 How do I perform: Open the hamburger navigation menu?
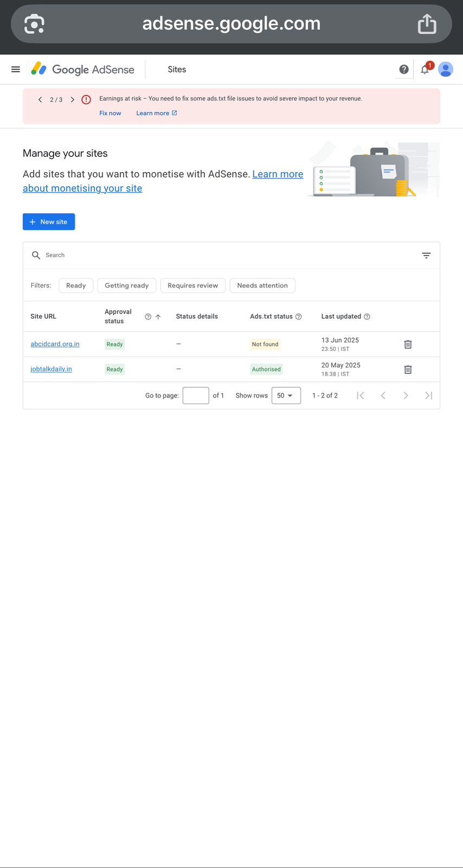(x=16, y=69)
